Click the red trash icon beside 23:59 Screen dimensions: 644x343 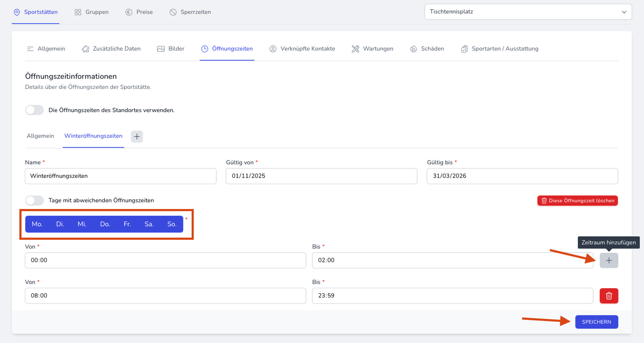click(609, 296)
